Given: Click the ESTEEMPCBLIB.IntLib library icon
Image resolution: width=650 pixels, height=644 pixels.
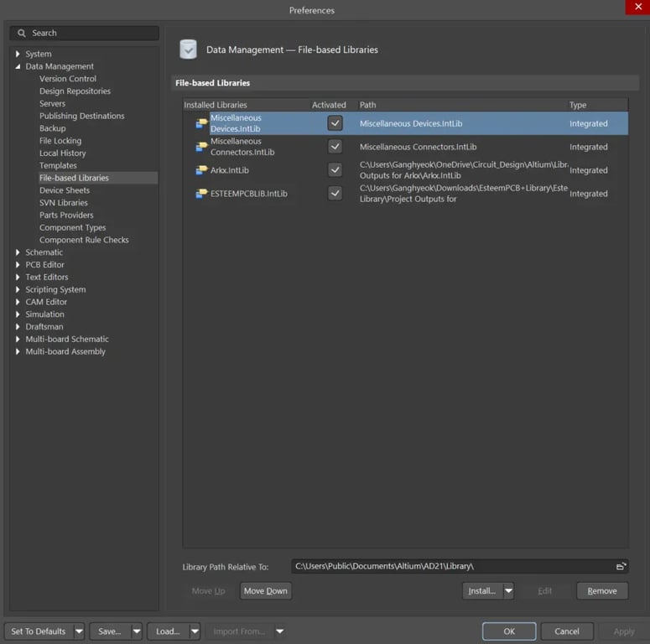Looking at the screenshot, I should 201,194.
